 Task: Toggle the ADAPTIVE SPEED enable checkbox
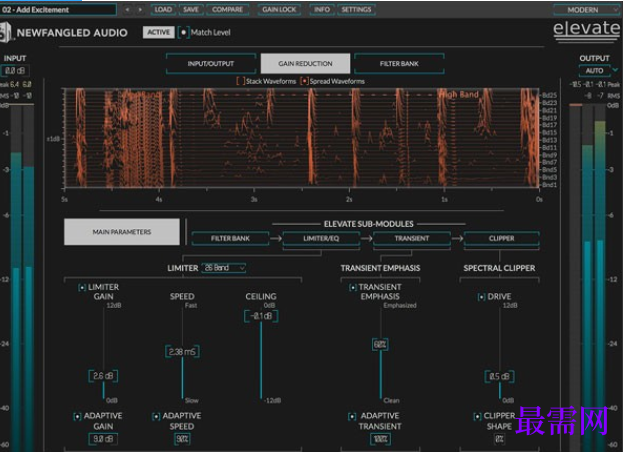point(156,416)
